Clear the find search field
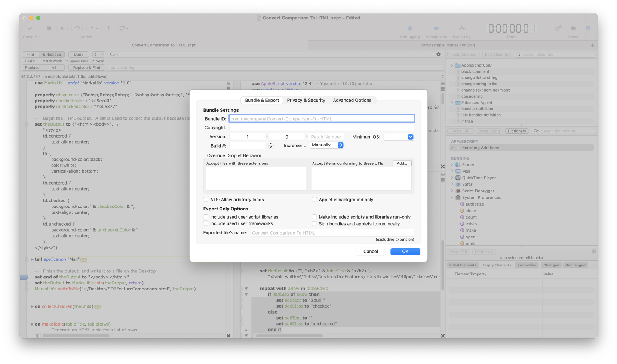This screenshot has width=617, height=364. tap(438, 54)
